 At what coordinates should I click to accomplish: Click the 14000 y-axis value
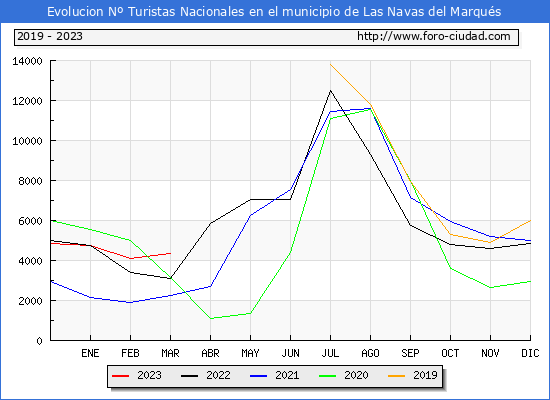27,61
